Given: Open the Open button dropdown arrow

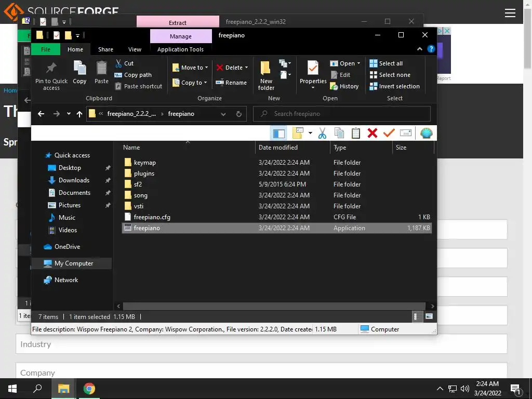Looking at the screenshot, I should click(358, 63).
